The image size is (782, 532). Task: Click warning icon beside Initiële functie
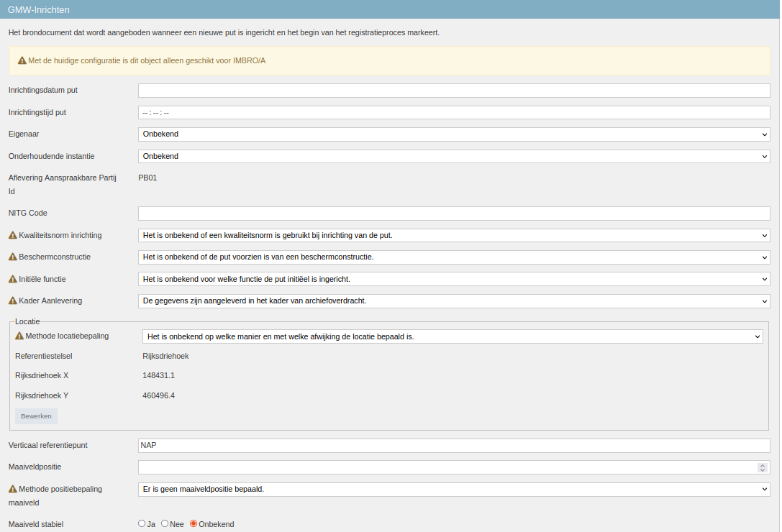pos(12,279)
